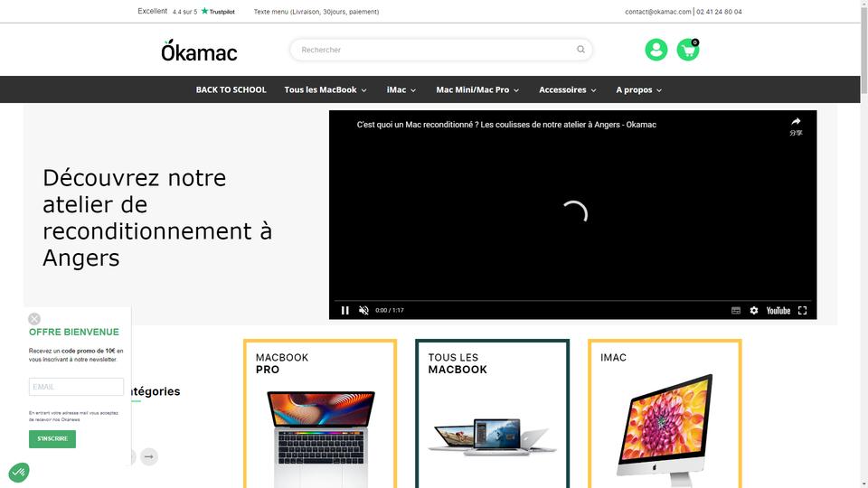
Task: Click the OFFRE BIENVENUE heading
Action: point(73,332)
